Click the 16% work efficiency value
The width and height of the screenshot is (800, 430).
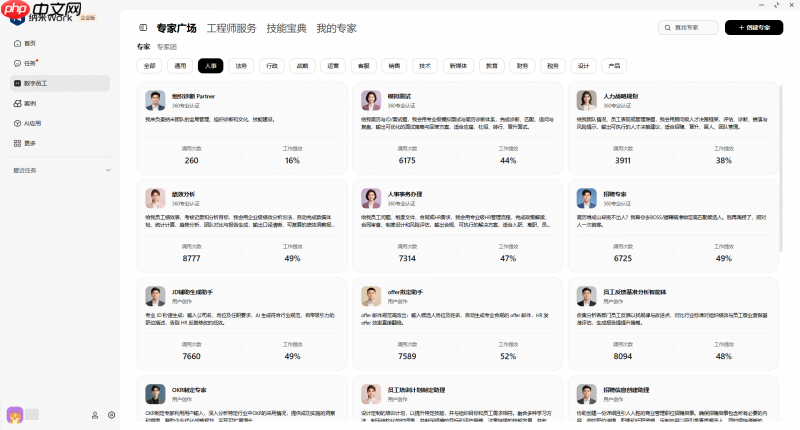(x=292, y=161)
